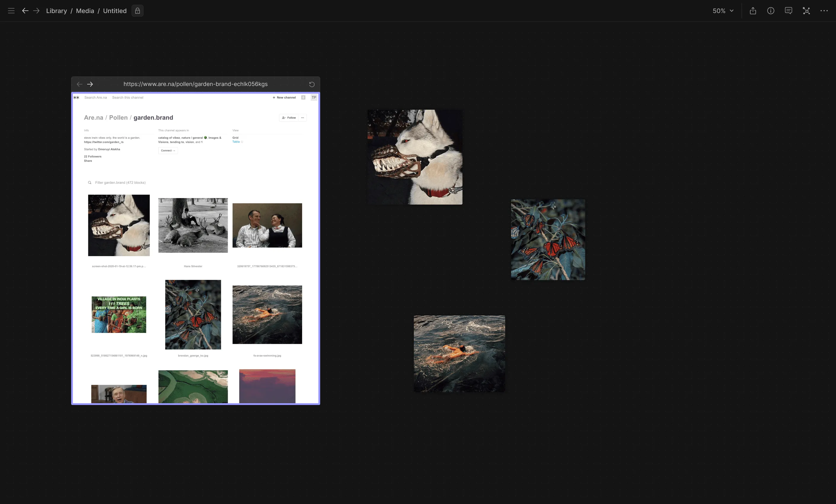Open the hamburger sidebar menu
This screenshot has height=504, width=836.
tap(11, 11)
